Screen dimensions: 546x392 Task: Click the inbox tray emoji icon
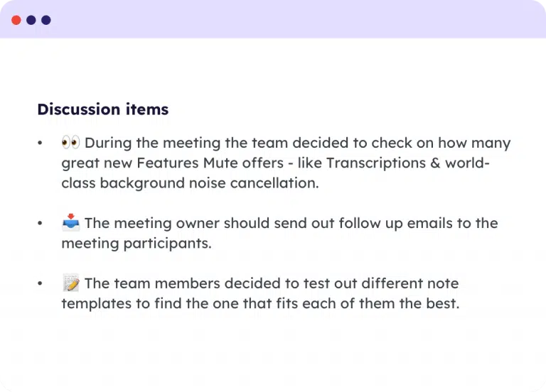(x=70, y=222)
